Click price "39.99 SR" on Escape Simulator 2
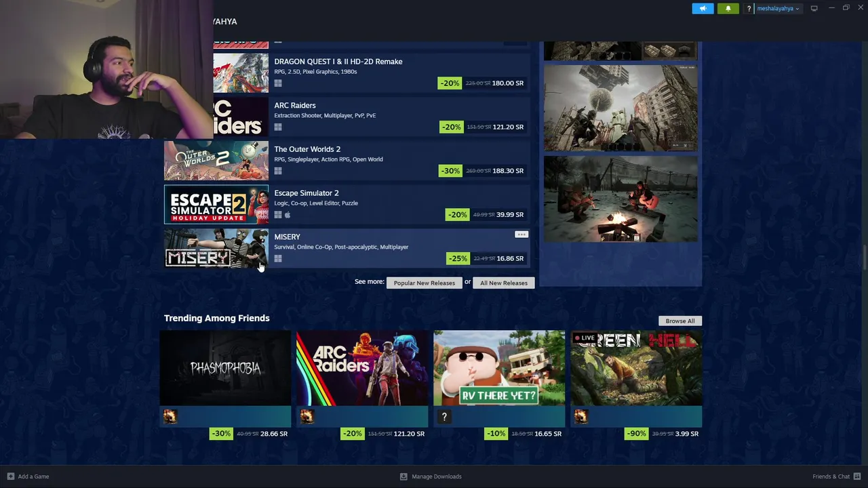The height and width of the screenshot is (488, 868). pos(510,215)
